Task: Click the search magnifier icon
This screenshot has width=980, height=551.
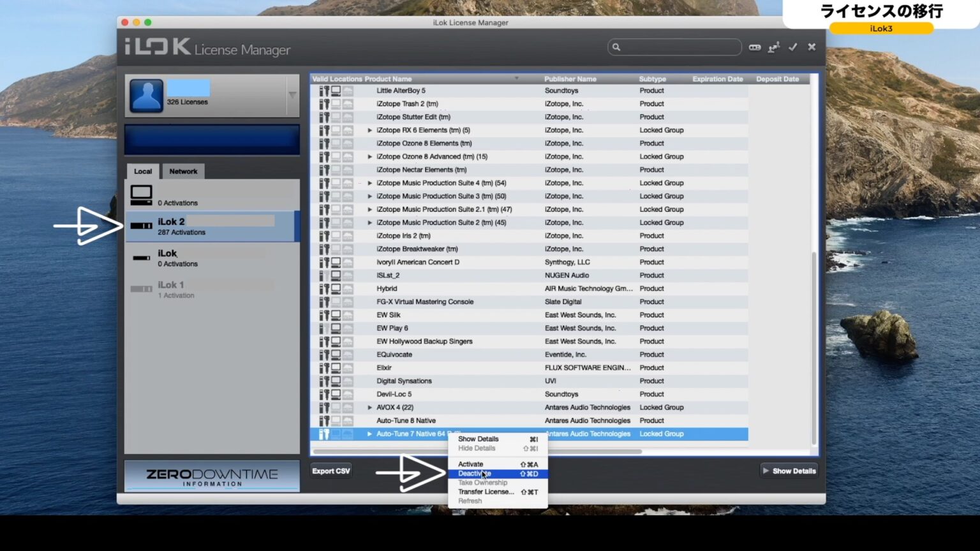Action: pyautogui.click(x=616, y=47)
